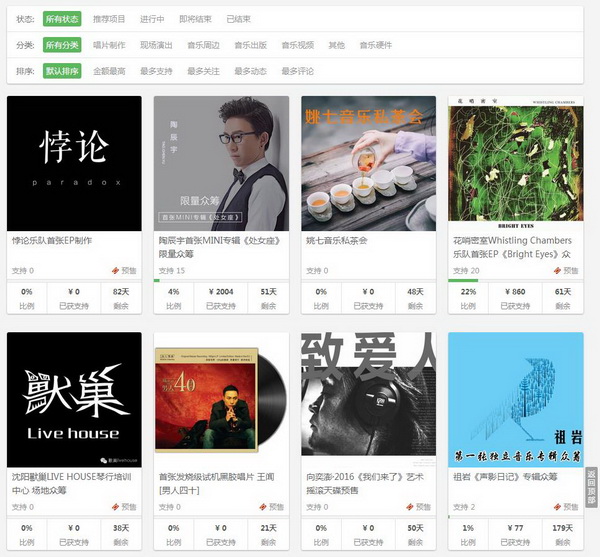Viewport: 600px width, 557px height.
Task: Open title 首张发烧级试机黑胶唱片 王闻
Action: pyautogui.click(x=217, y=484)
